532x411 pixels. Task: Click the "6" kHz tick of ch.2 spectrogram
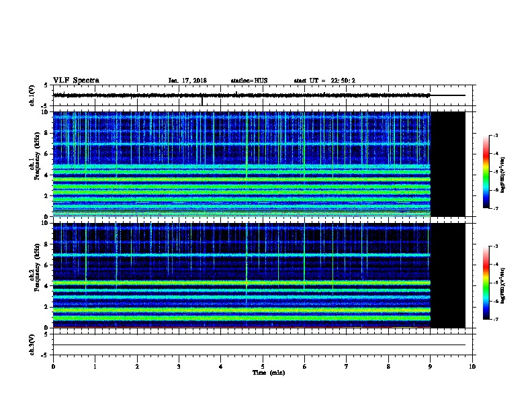[x=47, y=265]
